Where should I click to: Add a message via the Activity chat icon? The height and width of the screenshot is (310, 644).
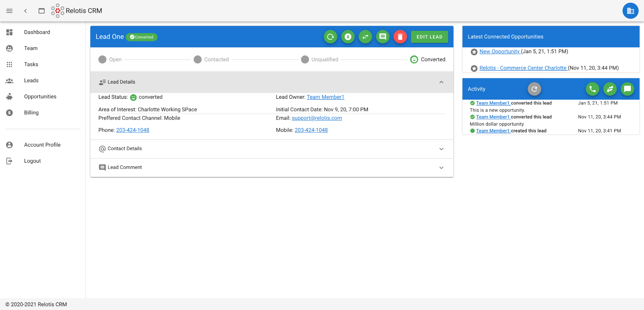tap(627, 89)
